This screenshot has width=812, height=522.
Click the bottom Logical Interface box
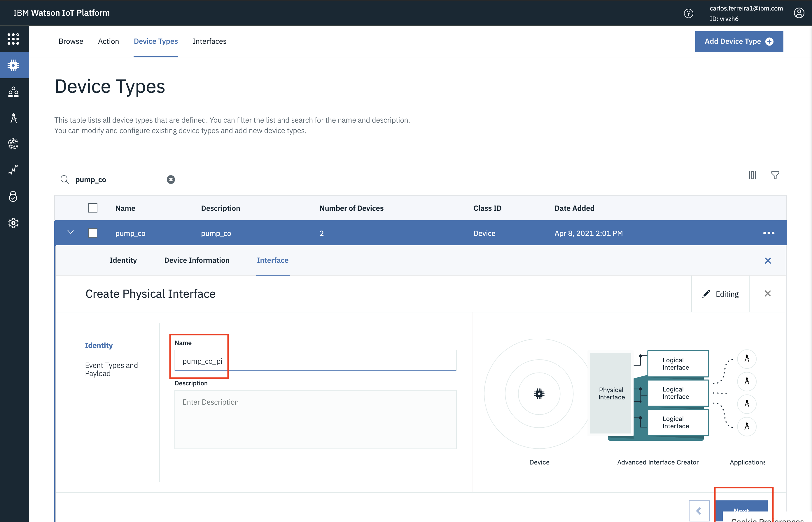tap(678, 422)
